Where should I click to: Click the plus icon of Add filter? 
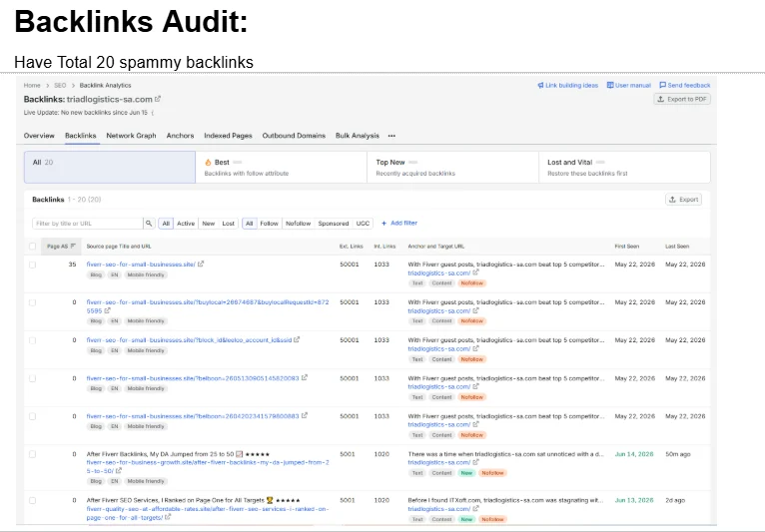point(383,224)
